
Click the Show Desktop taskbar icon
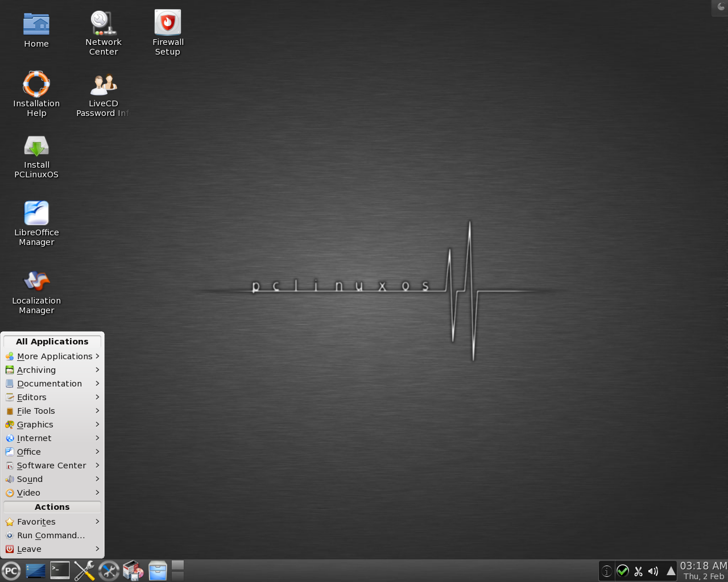[35, 571]
